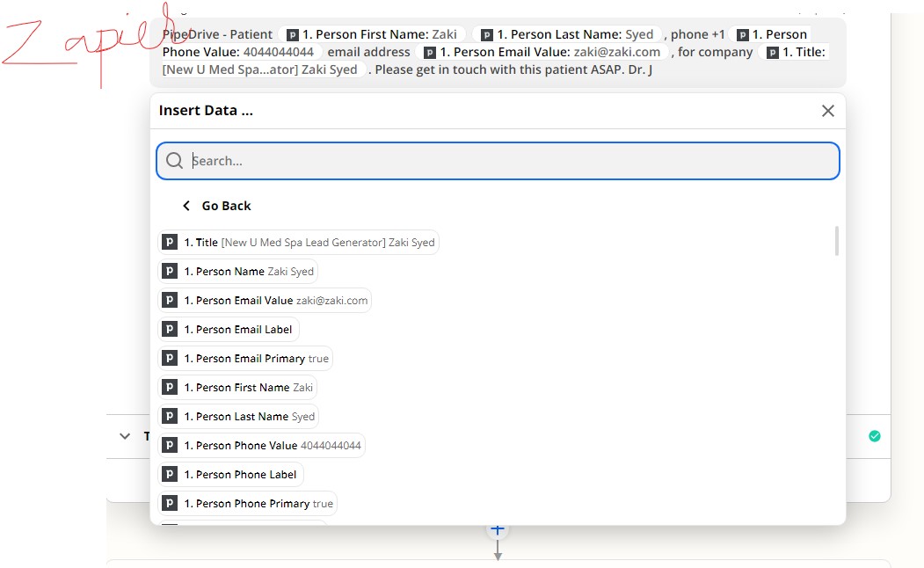Select Person Email Value pill in message
Viewport: 924px width, 568px height.
point(542,52)
